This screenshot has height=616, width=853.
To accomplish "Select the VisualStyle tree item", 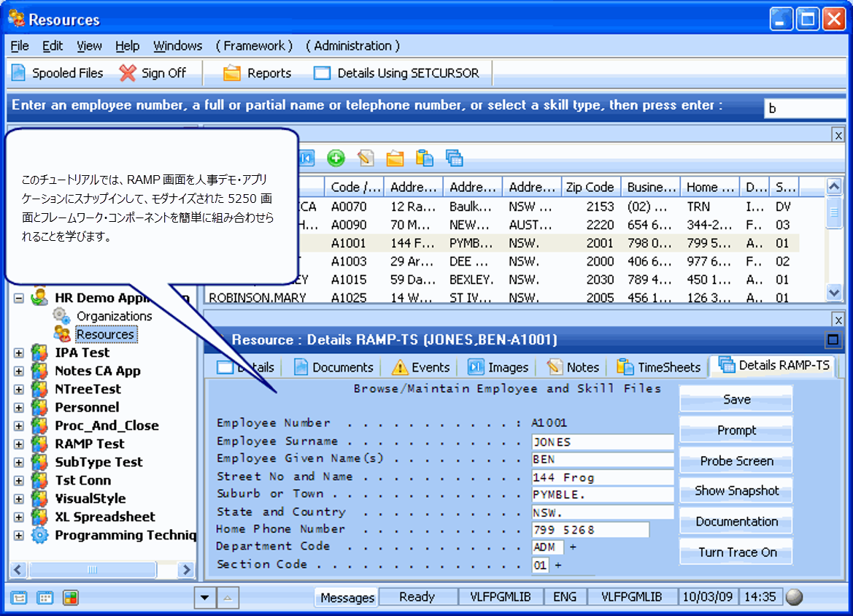I will coord(90,498).
